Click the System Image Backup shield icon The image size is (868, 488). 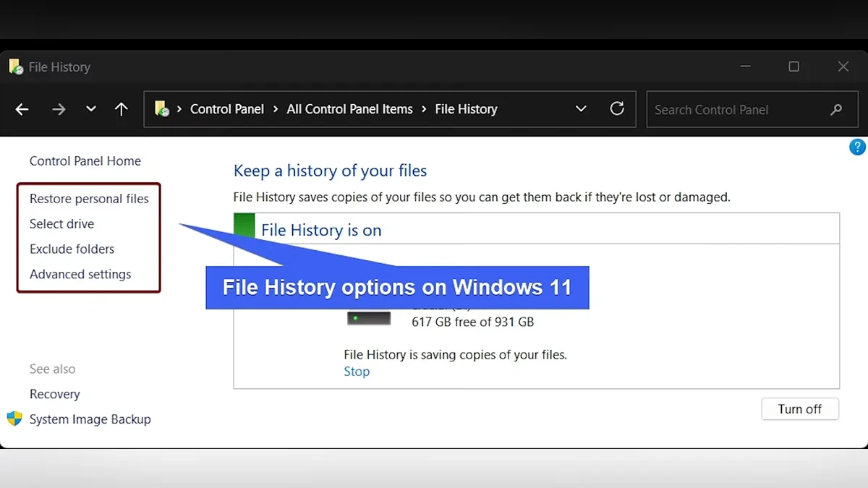coord(14,419)
